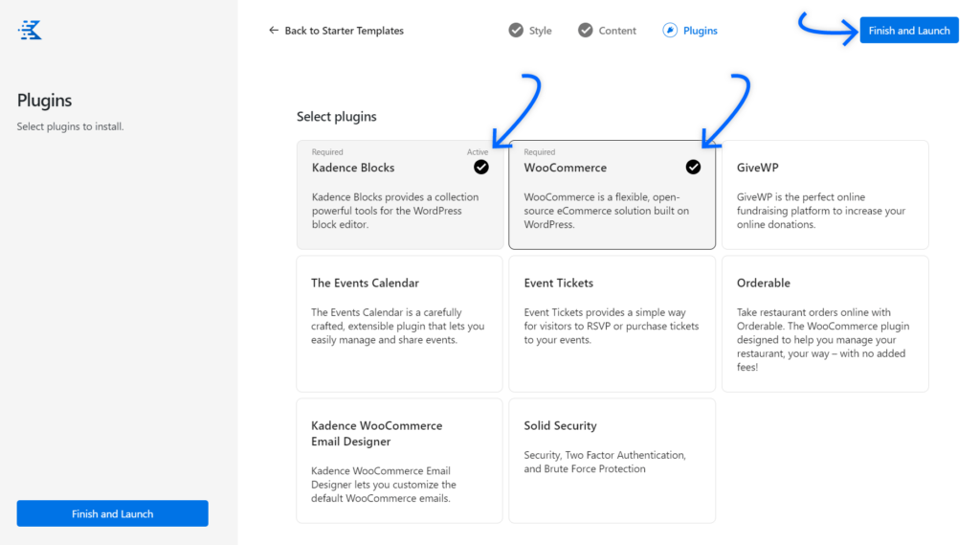Go to the Content step
The height and width of the screenshot is (545, 980).
click(x=607, y=30)
